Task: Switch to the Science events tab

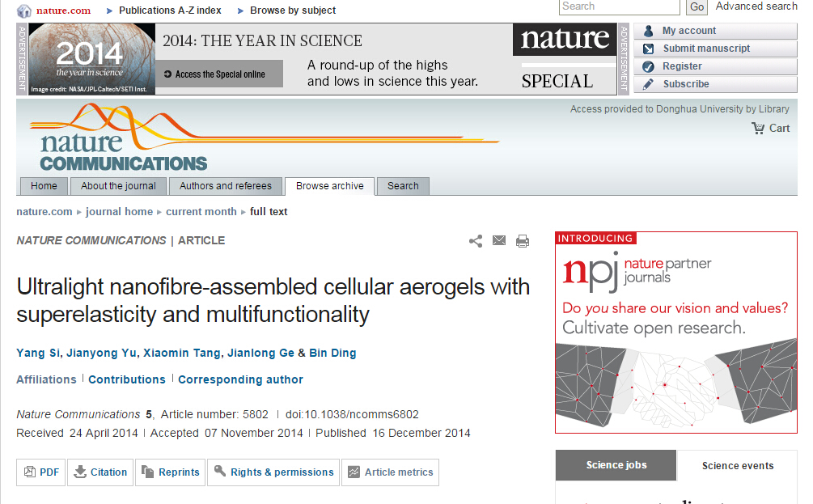Action: click(737, 466)
